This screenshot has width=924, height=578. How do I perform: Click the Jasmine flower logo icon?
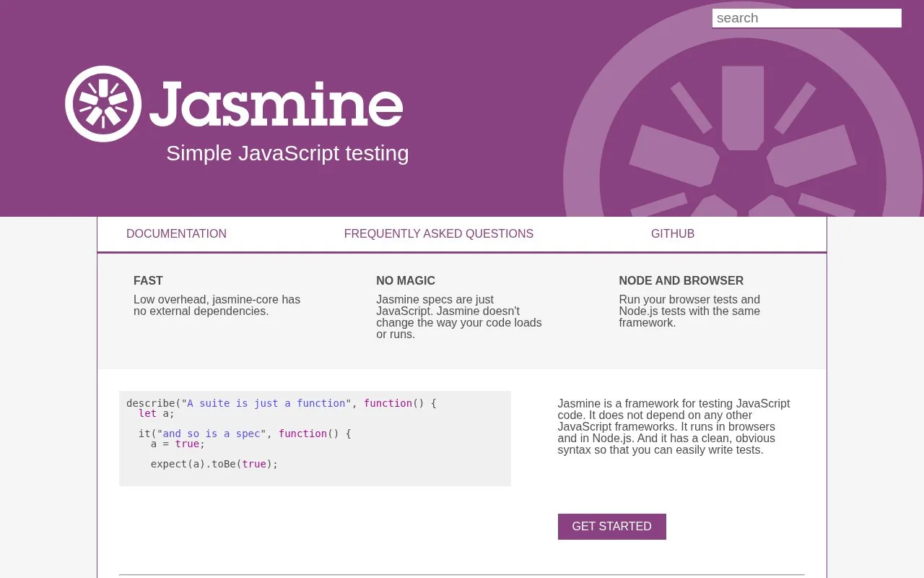click(103, 104)
